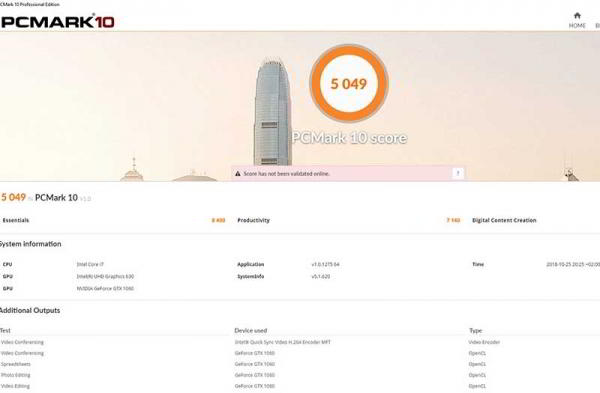600x393 pixels.
Task: Click the 'Type' column header
Action: 476,330
